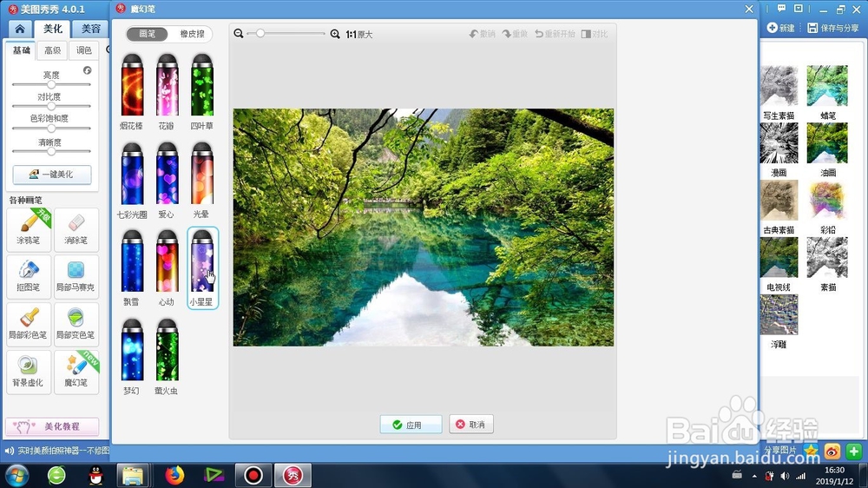This screenshot has height=488, width=868.
Task: Open the 美容 tab
Action: click(91, 29)
